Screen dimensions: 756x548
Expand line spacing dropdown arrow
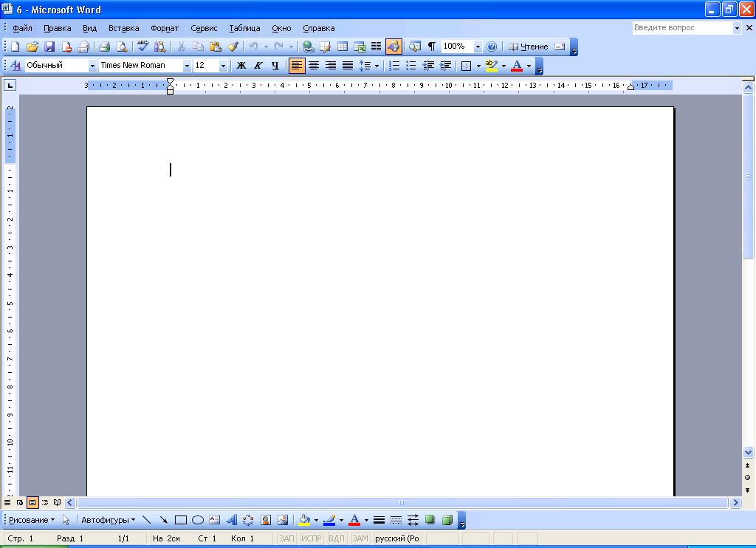(x=377, y=66)
